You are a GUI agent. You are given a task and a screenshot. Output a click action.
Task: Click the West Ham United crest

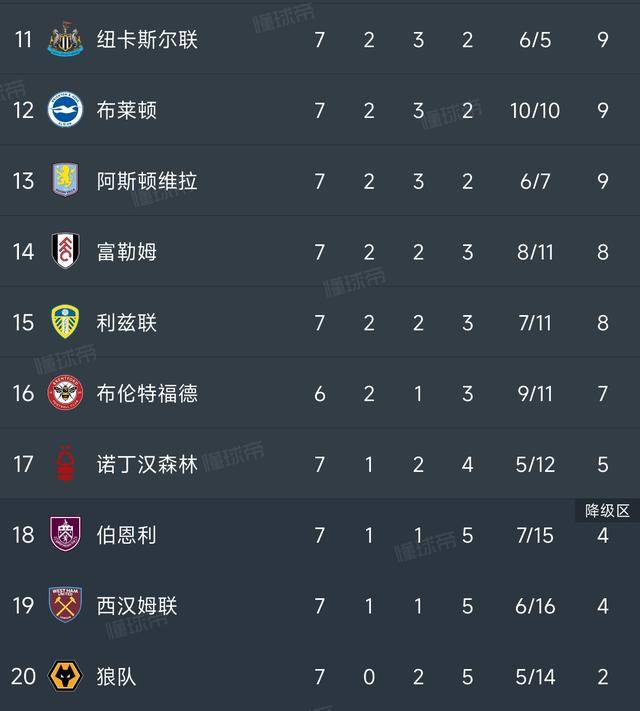pyautogui.click(x=66, y=606)
